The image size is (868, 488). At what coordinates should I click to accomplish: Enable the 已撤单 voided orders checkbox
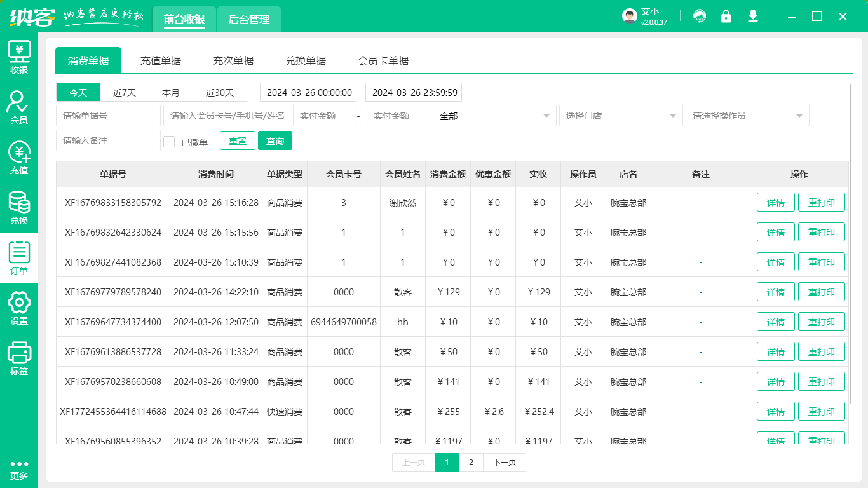click(x=169, y=140)
